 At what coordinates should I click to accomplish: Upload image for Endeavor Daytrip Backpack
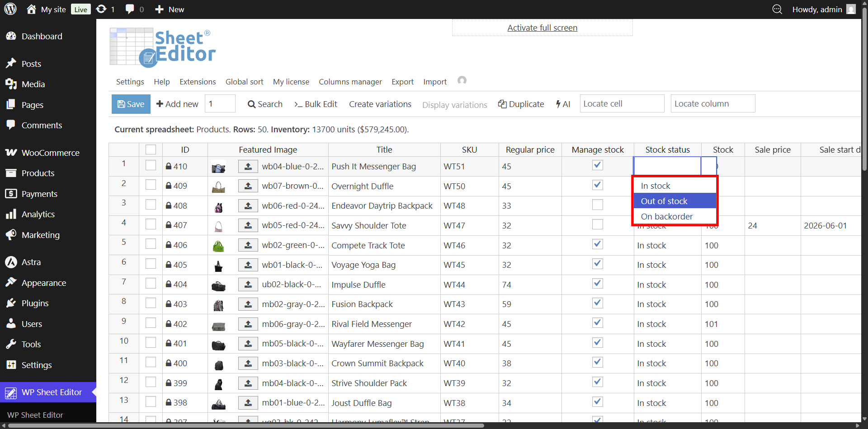[248, 205]
